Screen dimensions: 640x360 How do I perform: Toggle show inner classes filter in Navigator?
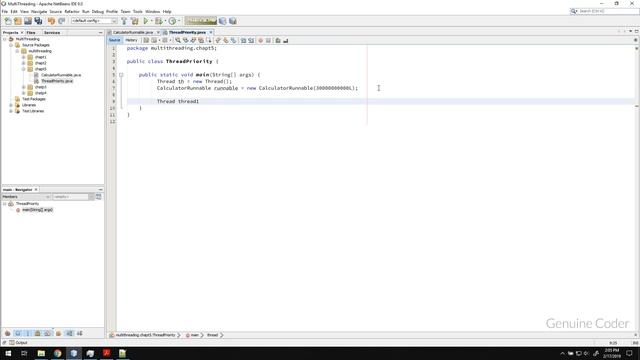click(x=48, y=333)
